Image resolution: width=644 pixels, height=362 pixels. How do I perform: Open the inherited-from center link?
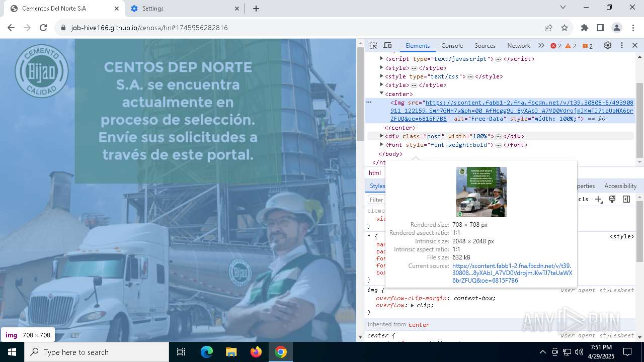(419, 325)
